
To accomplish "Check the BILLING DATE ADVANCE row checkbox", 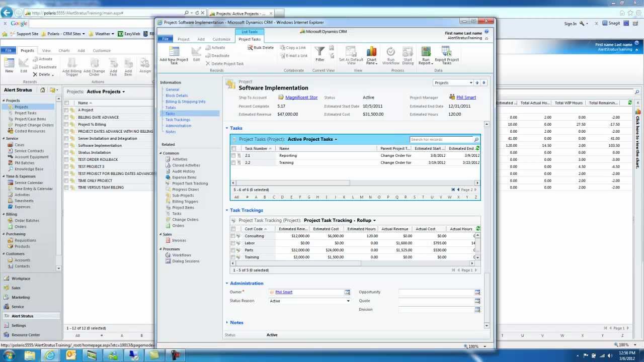I will click(x=66, y=117).
